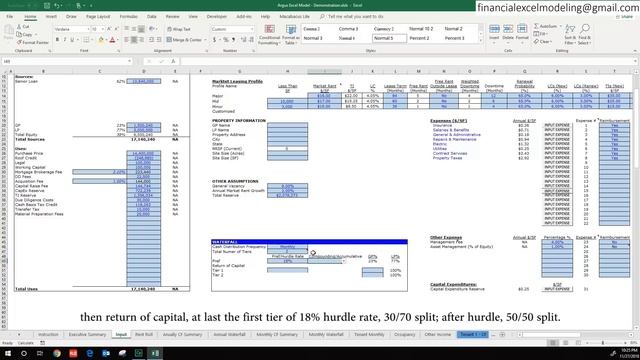Apply the red Font Color swatch
640x360 pixels.
[x=113, y=40]
